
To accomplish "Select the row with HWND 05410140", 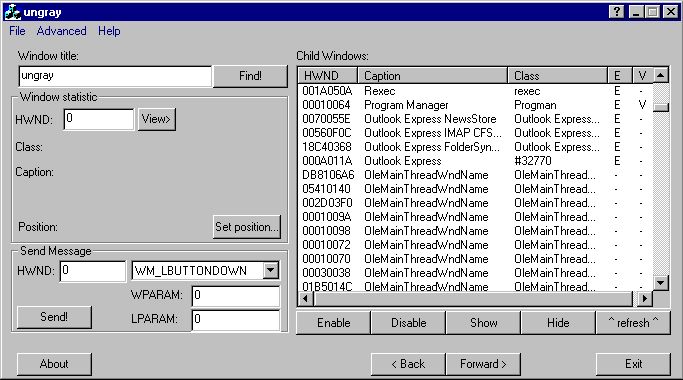I will tap(476, 189).
